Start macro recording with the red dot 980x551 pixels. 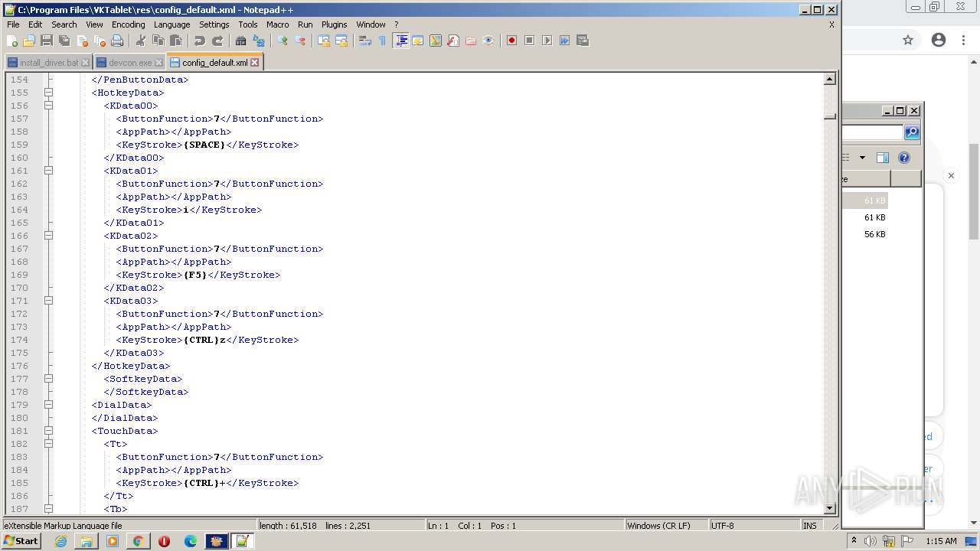tap(512, 41)
